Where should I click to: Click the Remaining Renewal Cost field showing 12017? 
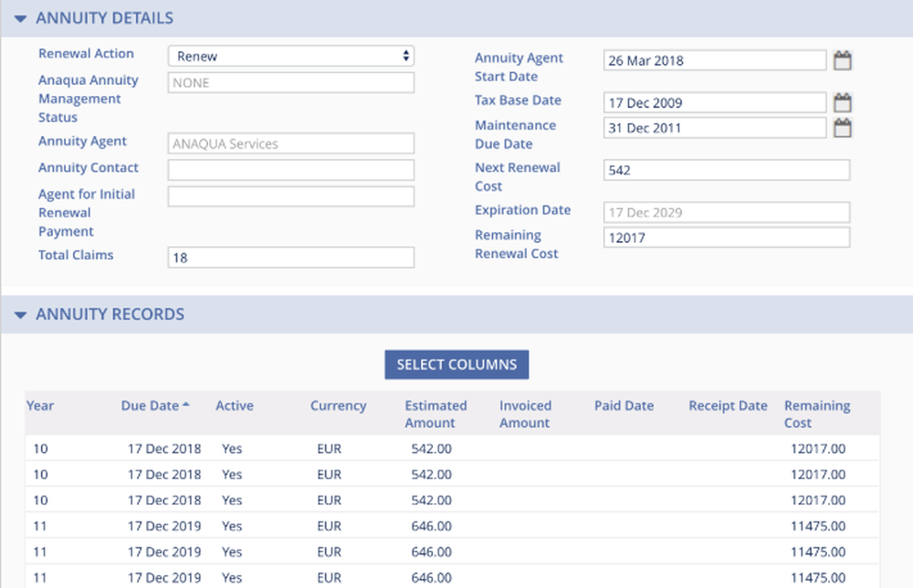point(727,237)
